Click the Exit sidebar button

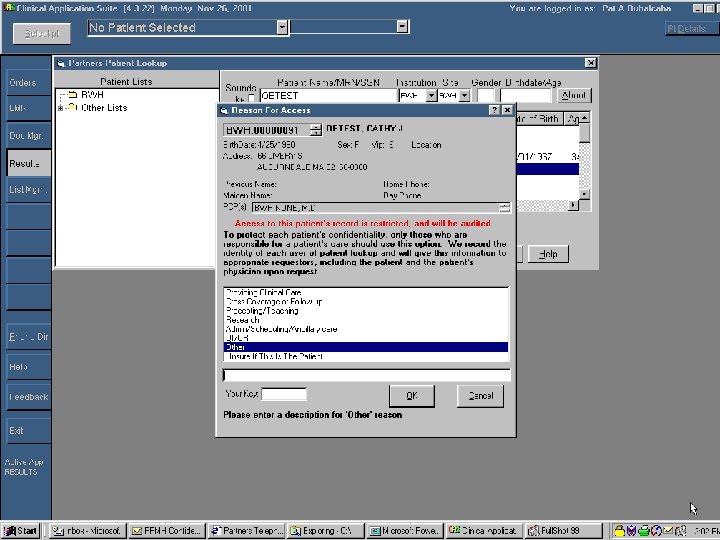pyautogui.click(x=28, y=430)
